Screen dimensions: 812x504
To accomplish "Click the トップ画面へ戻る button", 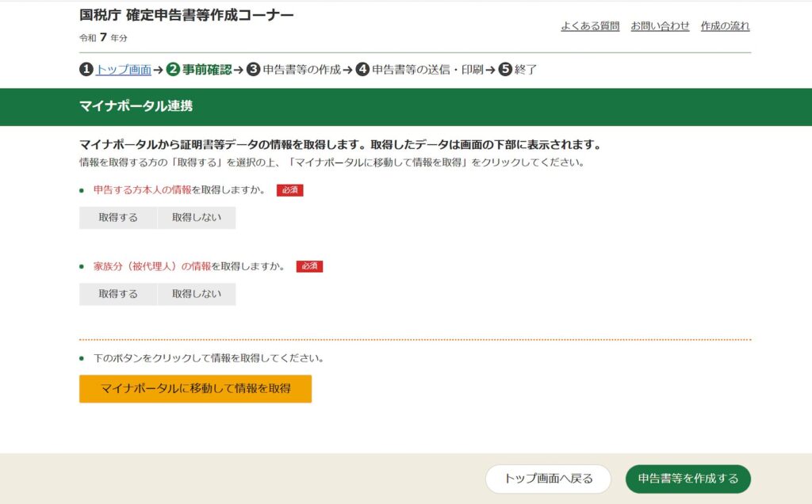I will [x=548, y=479].
